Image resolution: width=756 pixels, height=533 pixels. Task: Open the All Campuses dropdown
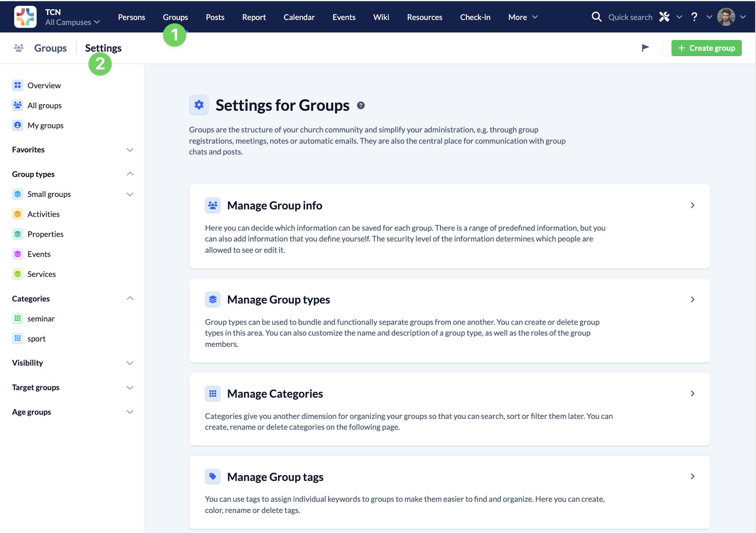[73, 22]
